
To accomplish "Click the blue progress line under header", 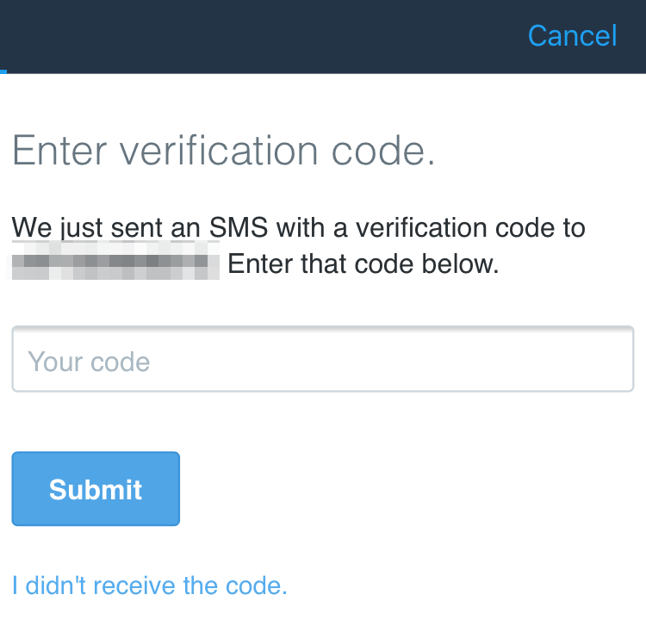I will (x=3, y=71).
